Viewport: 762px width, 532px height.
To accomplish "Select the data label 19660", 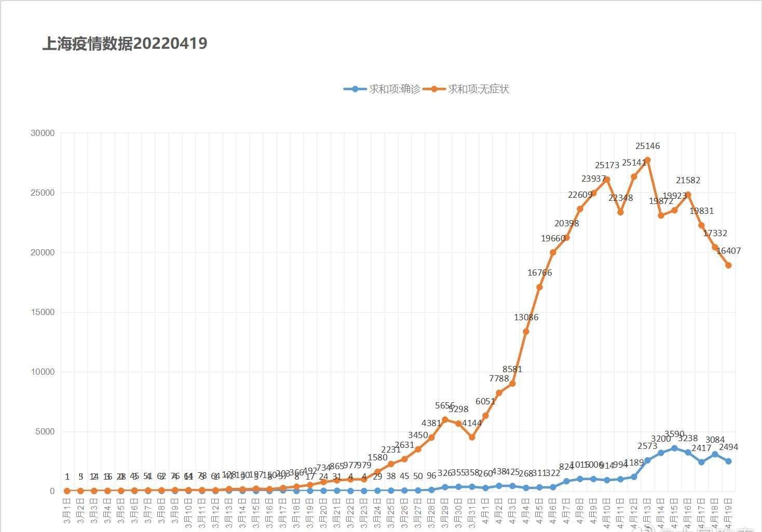I will click(553, 239).
